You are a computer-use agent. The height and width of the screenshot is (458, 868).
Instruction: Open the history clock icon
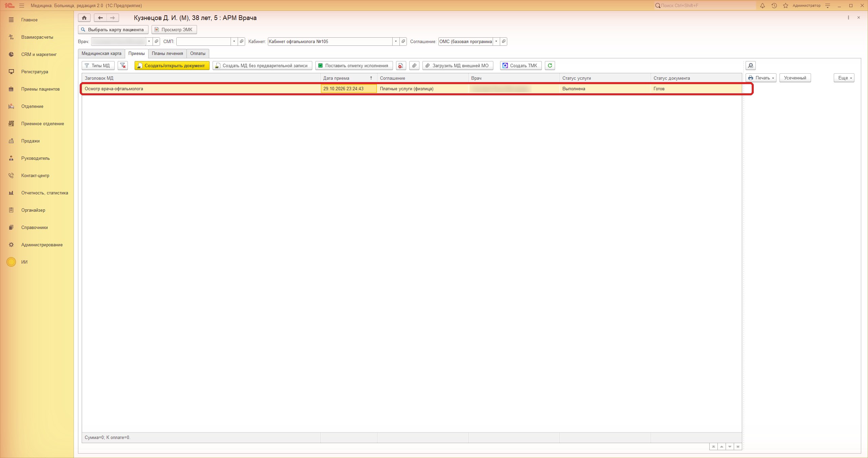(774, 5)
